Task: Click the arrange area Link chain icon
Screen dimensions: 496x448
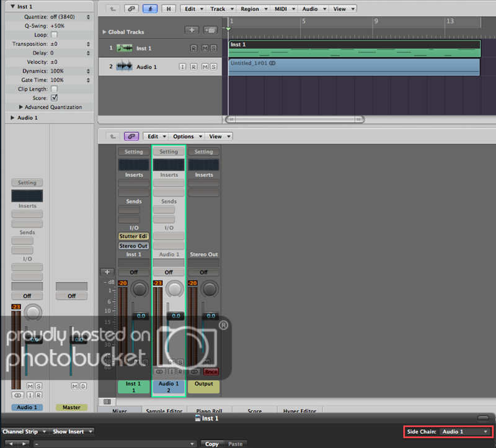Action: pyautogui.click(x=131, y=9)
